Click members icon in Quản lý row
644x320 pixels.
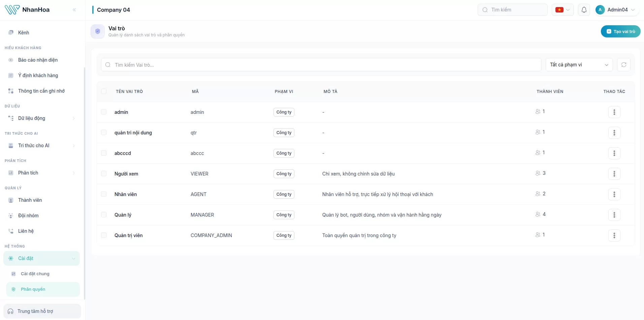click(538, 214)
